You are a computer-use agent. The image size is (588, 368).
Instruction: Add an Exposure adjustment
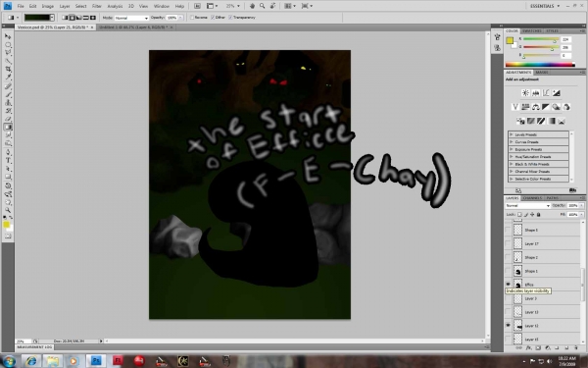556,93
